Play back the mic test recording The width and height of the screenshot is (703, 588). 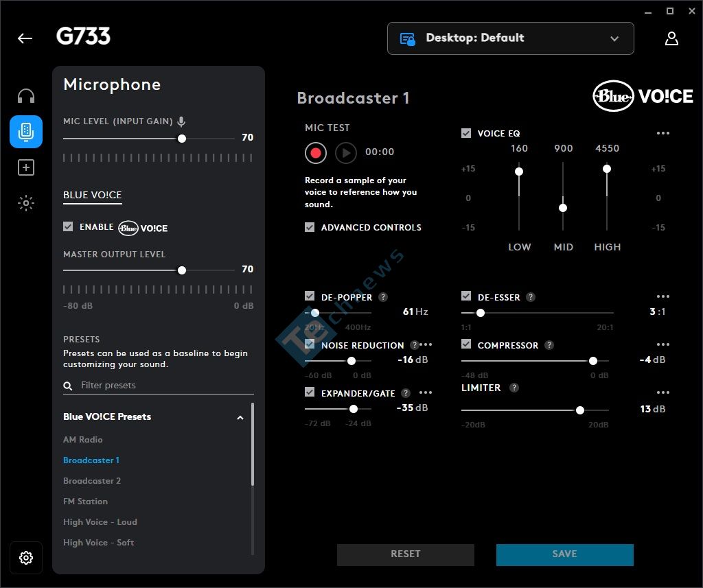(346, 153)
